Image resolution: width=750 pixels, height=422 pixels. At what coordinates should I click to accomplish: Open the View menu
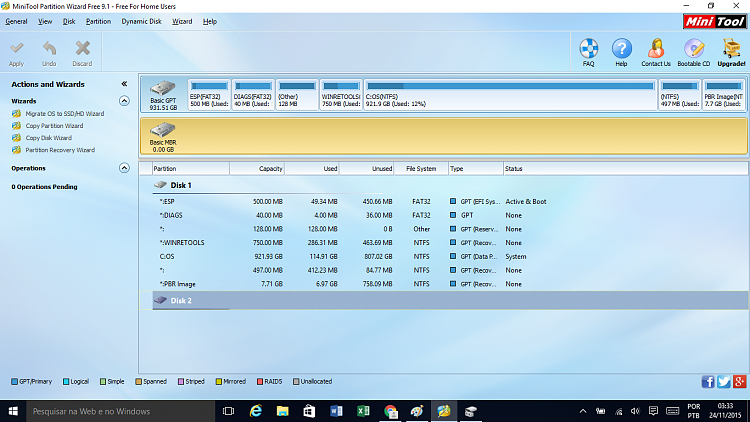click(45, 22)
